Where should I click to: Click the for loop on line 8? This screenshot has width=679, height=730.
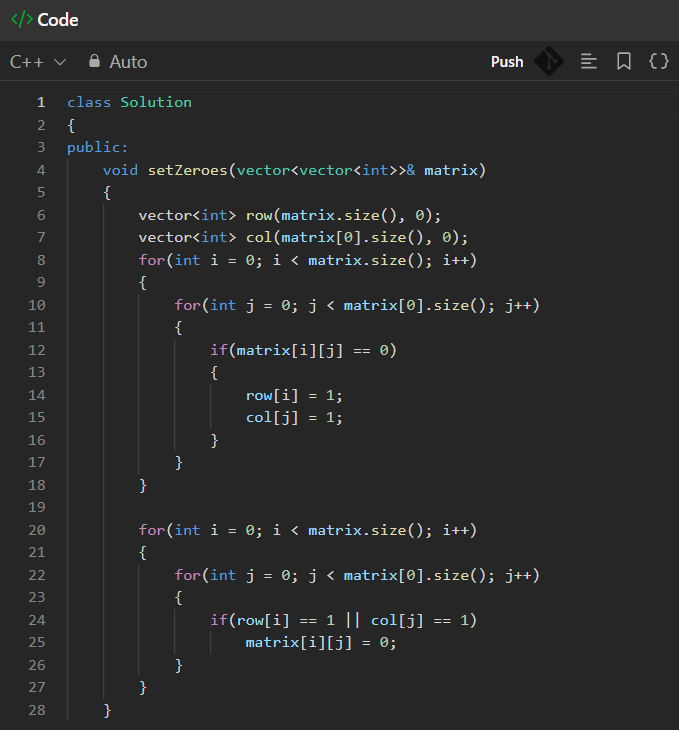pyautogui.click(x=308, y=260)
